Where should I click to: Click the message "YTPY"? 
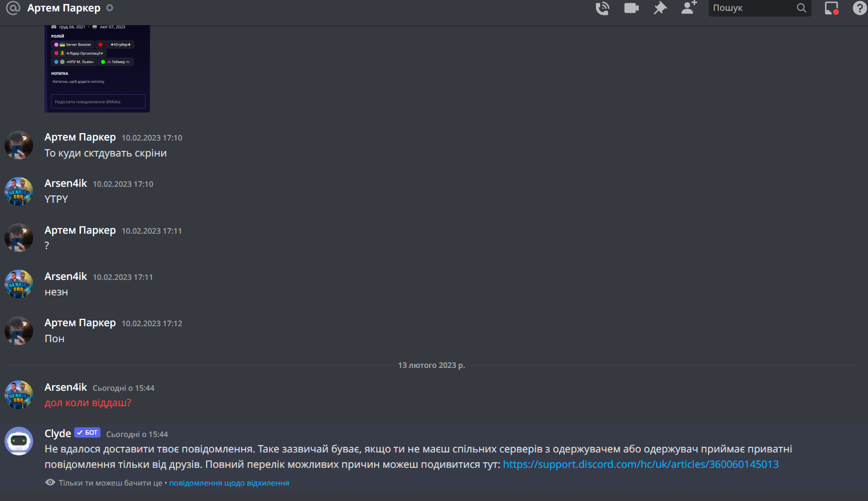(56, 199)
